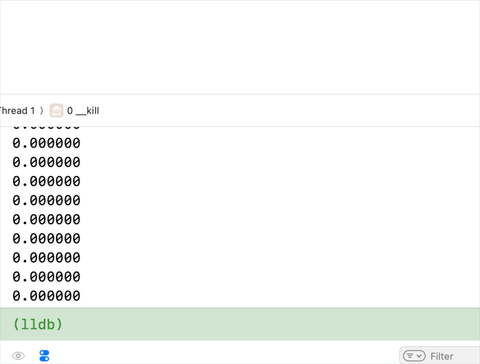Screen dimensions: 480x364
Task: Click the down chevron inside the filter pill
Action: pos(419,356)
